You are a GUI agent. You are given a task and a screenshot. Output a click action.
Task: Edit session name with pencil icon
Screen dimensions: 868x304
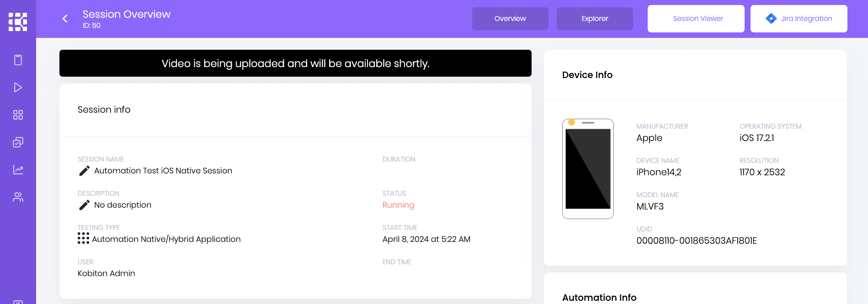(84, 171)
